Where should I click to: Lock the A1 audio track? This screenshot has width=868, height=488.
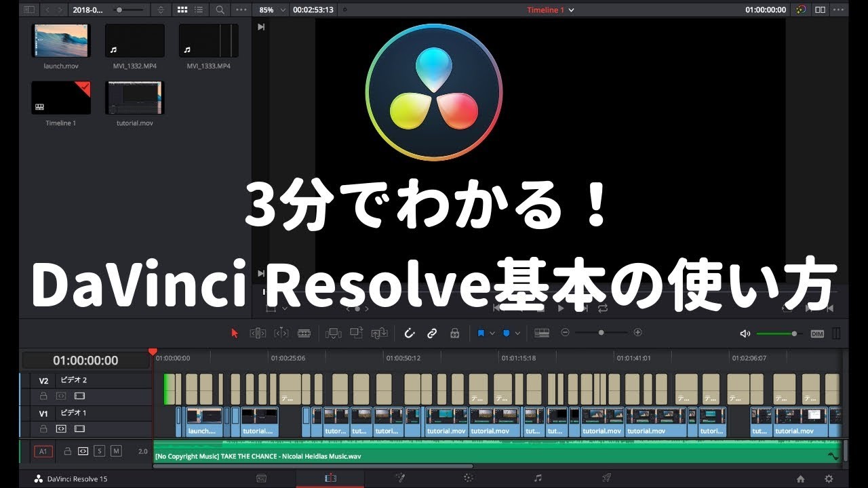point(67,451)
